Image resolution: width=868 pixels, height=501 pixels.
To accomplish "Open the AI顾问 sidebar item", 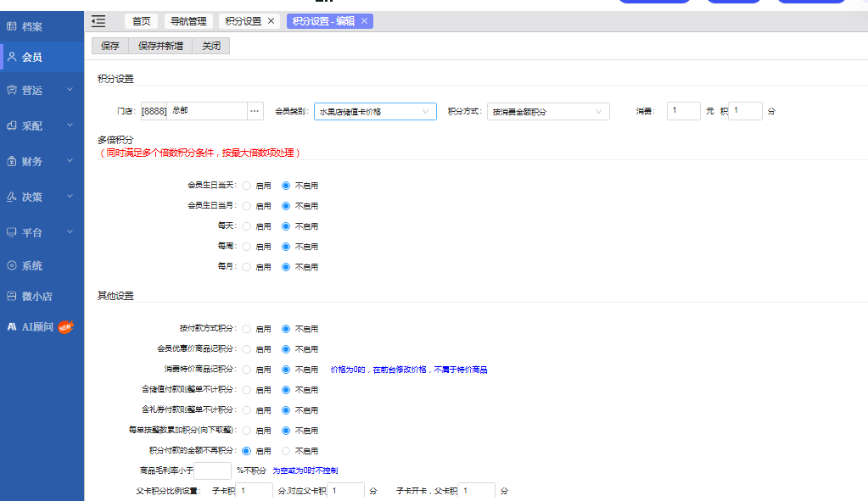I will [x=42, y=327].
